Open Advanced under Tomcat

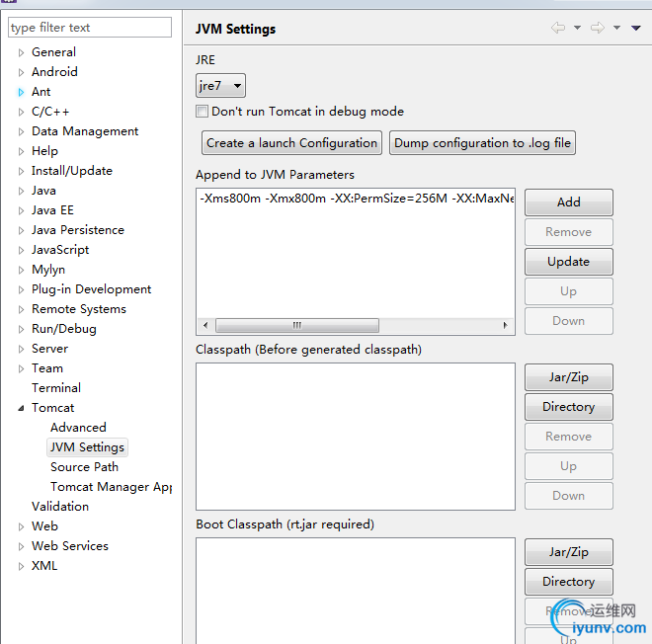[78, 428]
